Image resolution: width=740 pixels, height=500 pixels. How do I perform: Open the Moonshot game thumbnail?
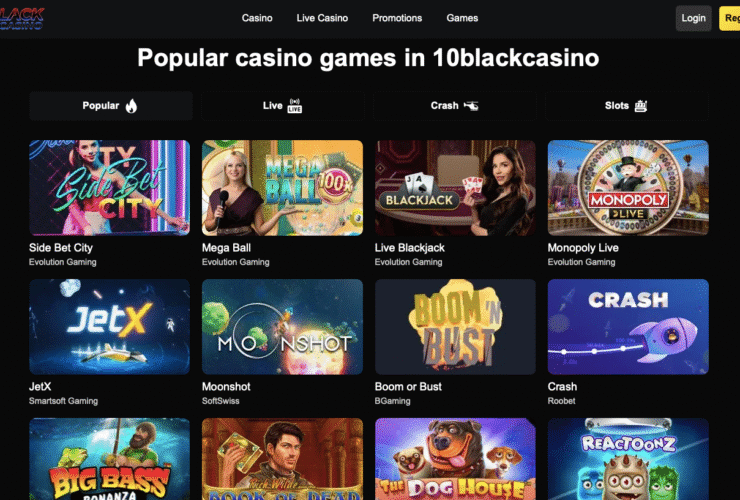coord(282,326)
